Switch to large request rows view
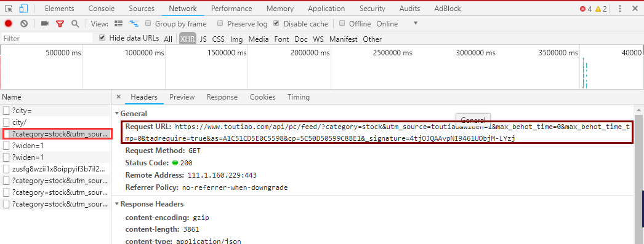This screenshot has height=244, width=644. click(119, 24)
